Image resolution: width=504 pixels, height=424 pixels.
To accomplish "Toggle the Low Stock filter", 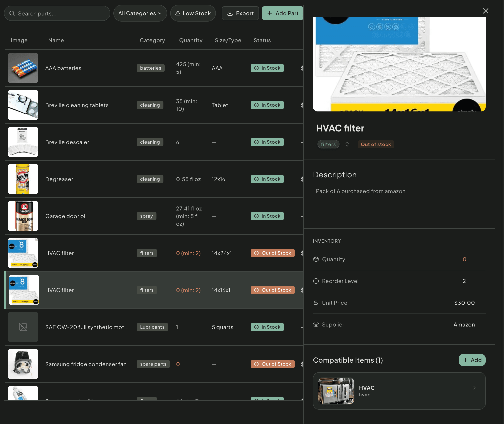I will pos(193,13).
